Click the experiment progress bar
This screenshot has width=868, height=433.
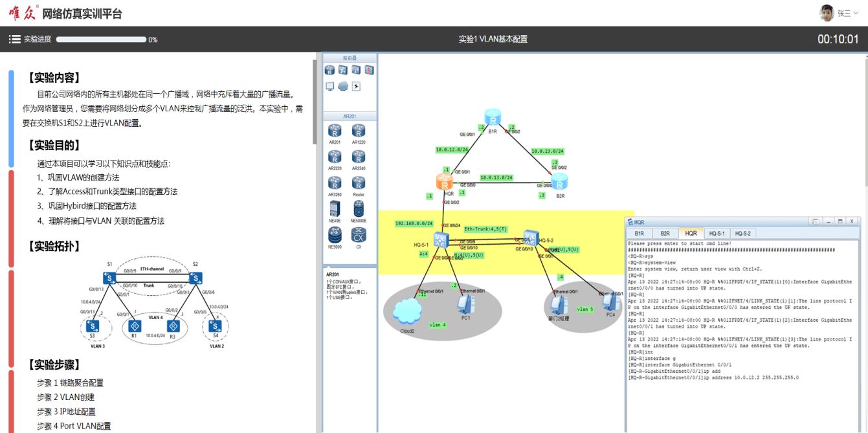(x=101, y=39)
